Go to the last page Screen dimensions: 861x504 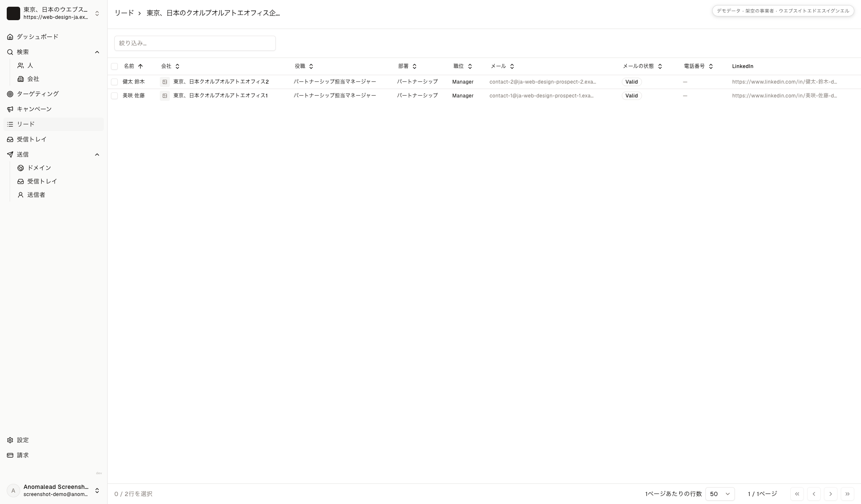click(x=848, y=494)
